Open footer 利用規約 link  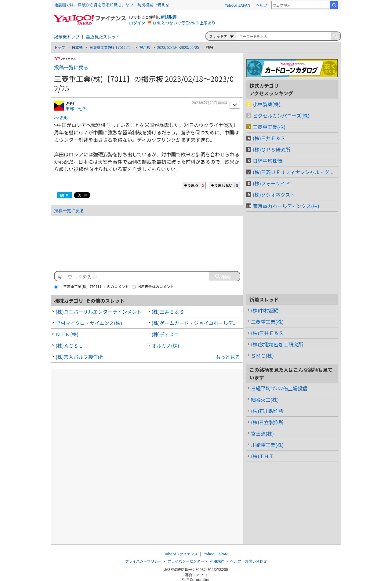217,561
